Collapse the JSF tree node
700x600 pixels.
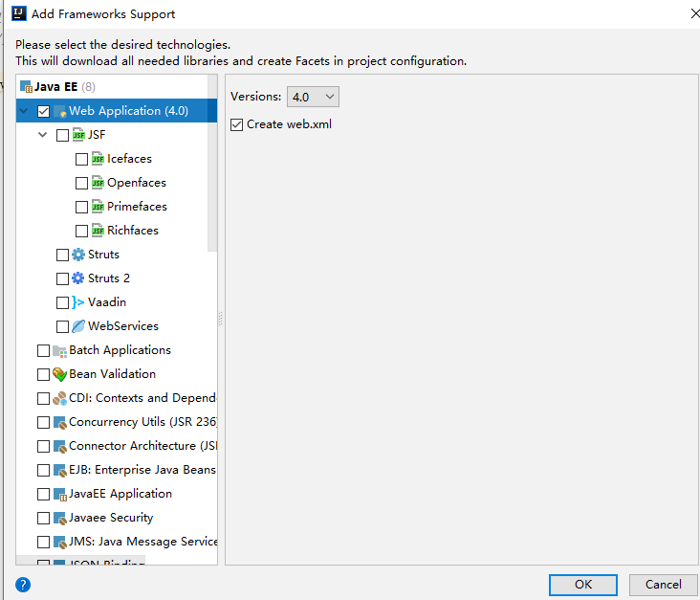pyautogui.click(x=43, y=135)
